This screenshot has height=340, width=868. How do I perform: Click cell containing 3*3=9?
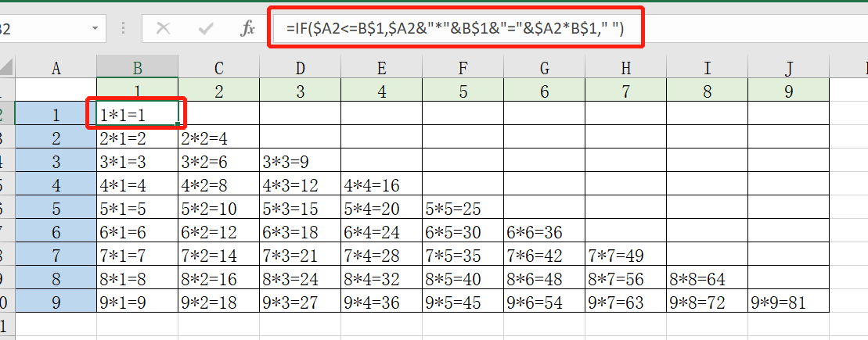(x=300, y=160)
